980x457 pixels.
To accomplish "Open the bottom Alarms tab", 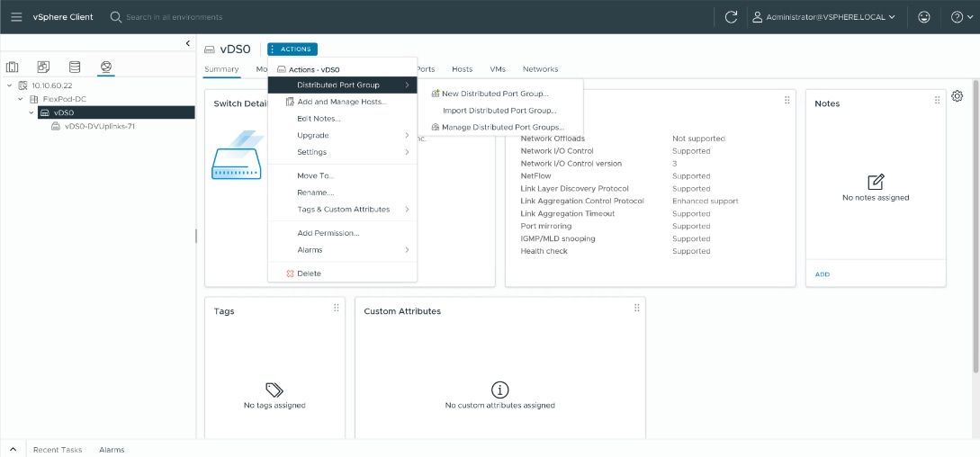I will click(x=112, y=450).
